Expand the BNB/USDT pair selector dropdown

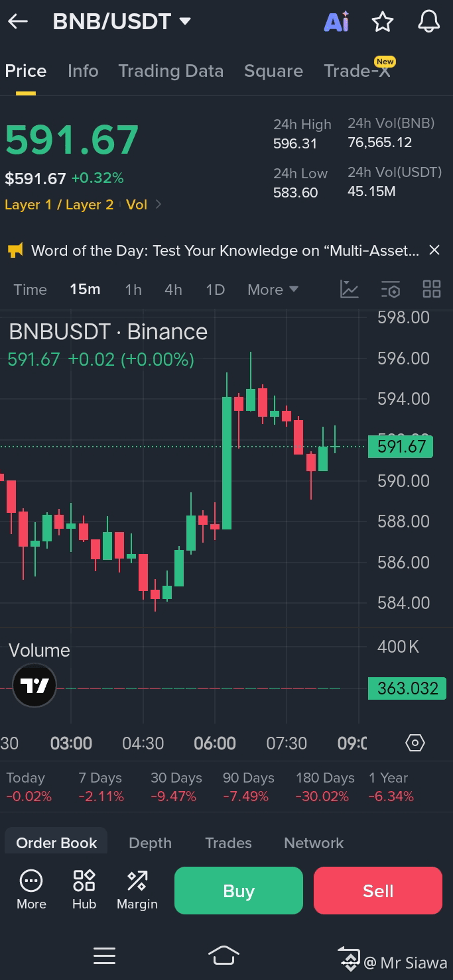pos(185,21)
